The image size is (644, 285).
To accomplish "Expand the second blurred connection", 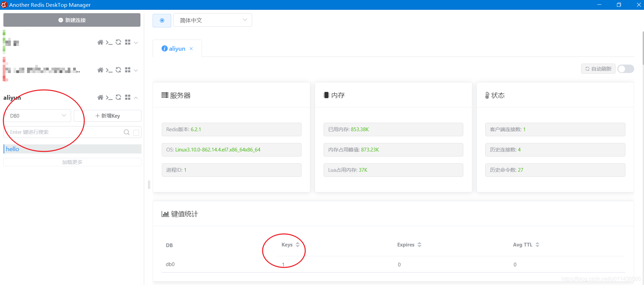I will [136, 70].
